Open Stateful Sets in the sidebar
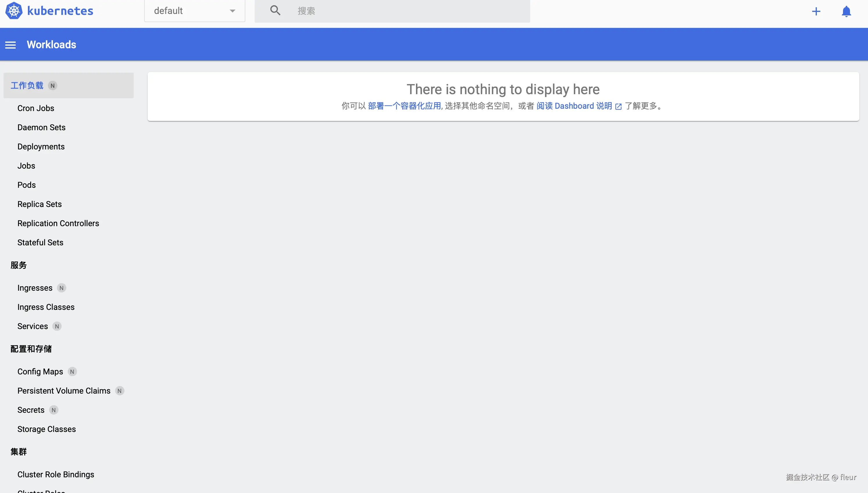The height and width of the screenshot is (493, 868). (40, 242)
